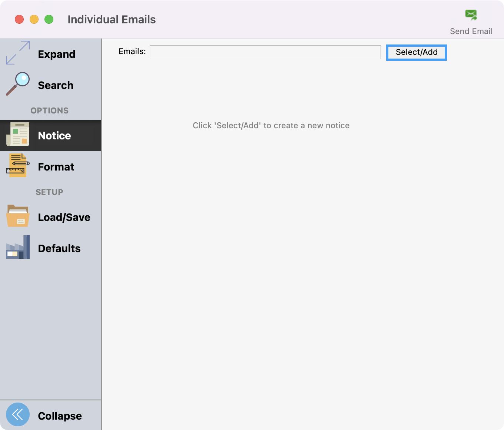504x430 pixels.
Task: Click the Format pencil and ruler icon
Action: point(18,166)
